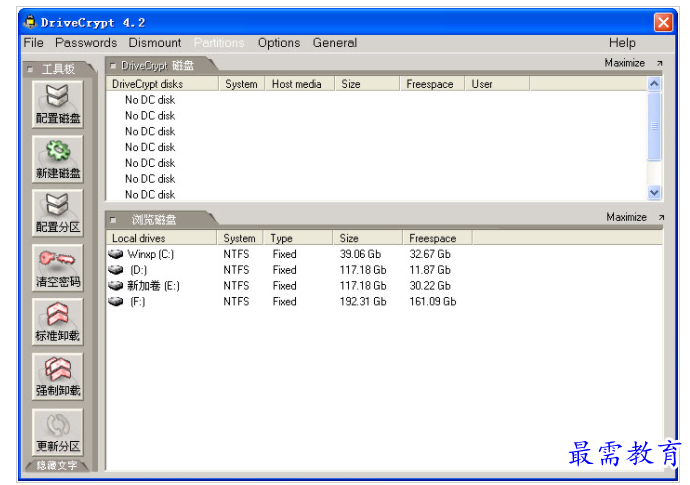
Task: Click the 11.87 Gb freespace value
Action: click(x=430, y=270)
